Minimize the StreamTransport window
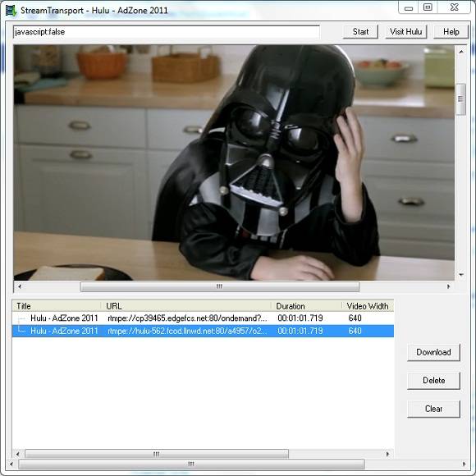Image resolution: width=476 pixels, height=476 pixels. click(x=409, y=8)
